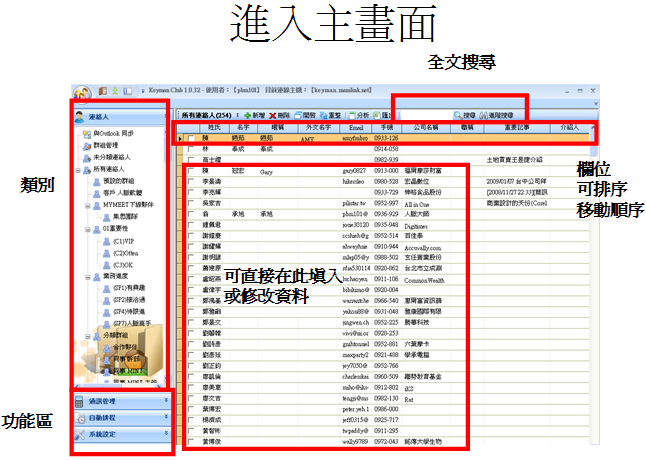Click the person icon beside (C3)OK
This screenshot has width=646, height=460.
(x=106, y=265)
